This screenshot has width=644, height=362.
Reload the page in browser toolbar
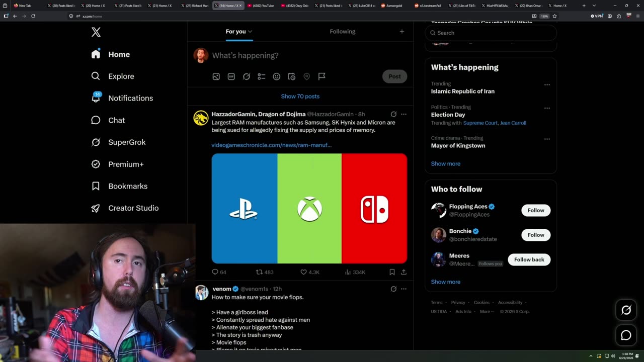coord(33,16)
